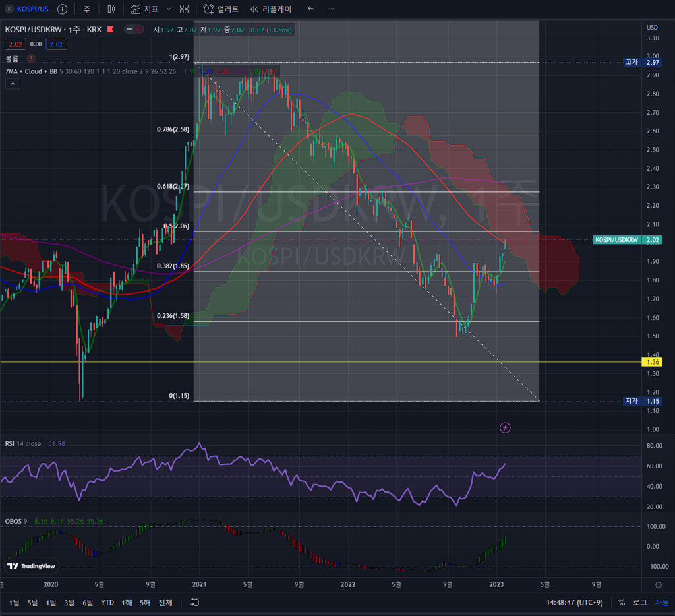
Task: Open the layout grid selector icon
Action: pyautogui.click(x=184, y=9)
